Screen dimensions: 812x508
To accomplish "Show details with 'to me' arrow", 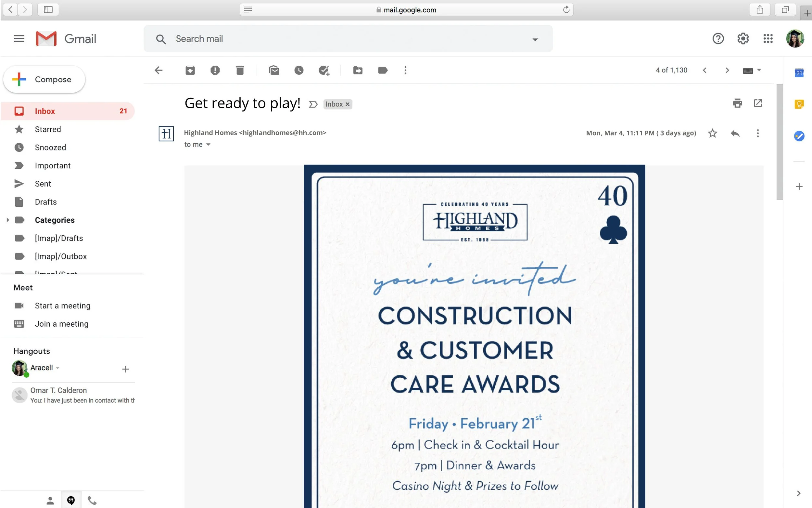I will coord(208,145).
